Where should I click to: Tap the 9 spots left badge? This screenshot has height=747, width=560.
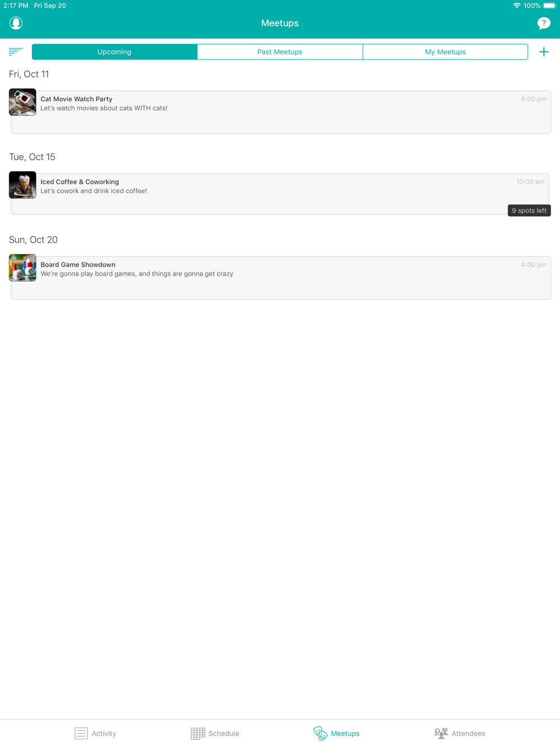point(529,211)
